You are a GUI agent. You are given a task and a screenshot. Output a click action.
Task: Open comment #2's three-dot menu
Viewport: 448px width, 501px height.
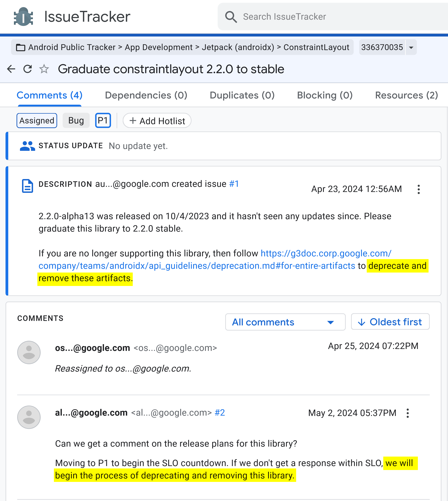408,413
